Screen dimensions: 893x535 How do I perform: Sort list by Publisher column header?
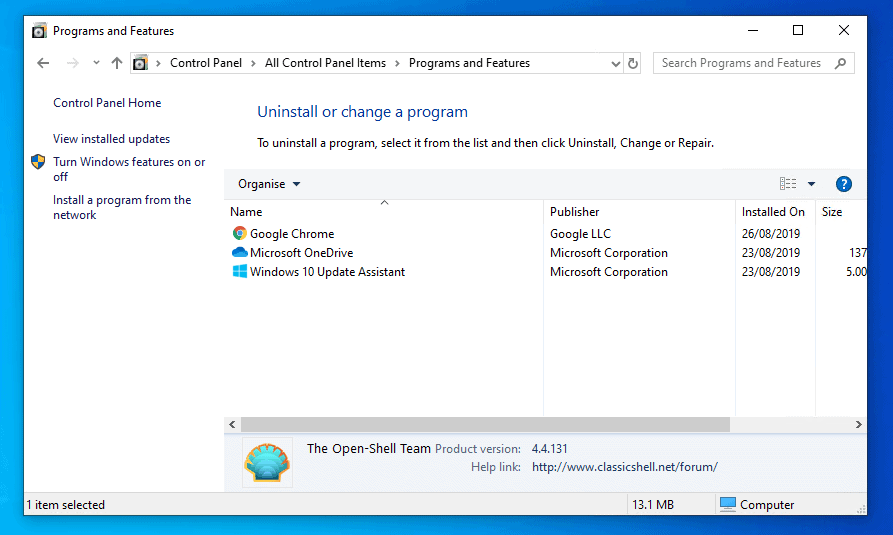pos(575,212)
